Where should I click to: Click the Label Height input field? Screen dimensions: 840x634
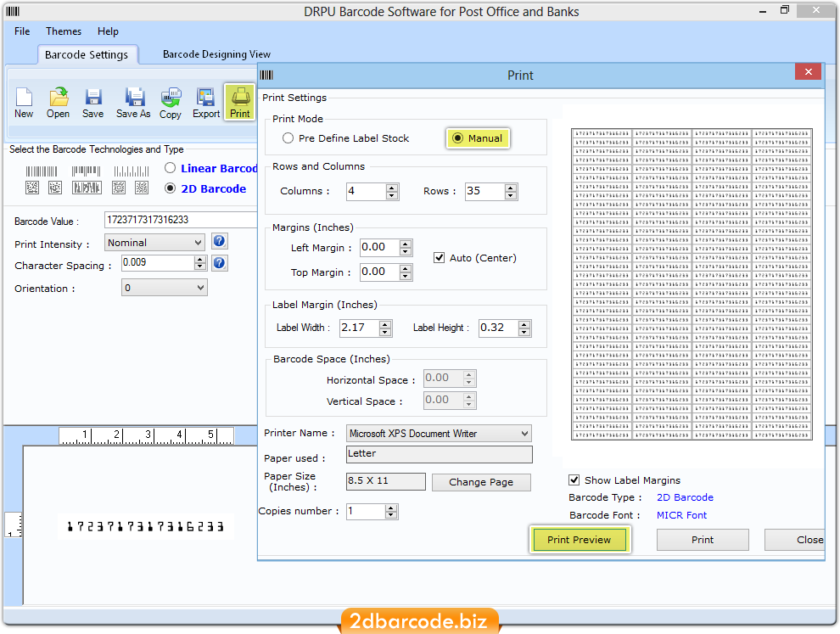pos(498,328)
